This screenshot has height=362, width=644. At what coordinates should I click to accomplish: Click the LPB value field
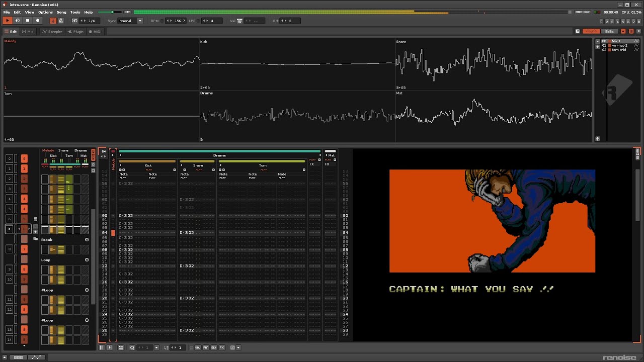[x=213, y=21]
